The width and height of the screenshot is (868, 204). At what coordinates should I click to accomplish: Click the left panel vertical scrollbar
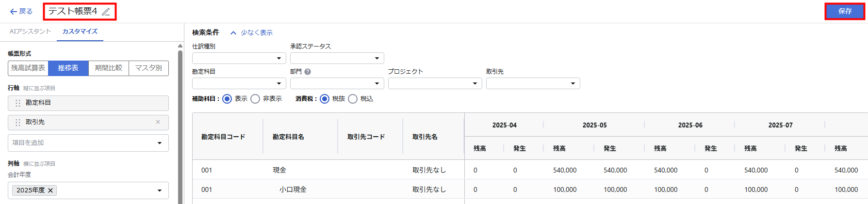(x=180, y=121)
